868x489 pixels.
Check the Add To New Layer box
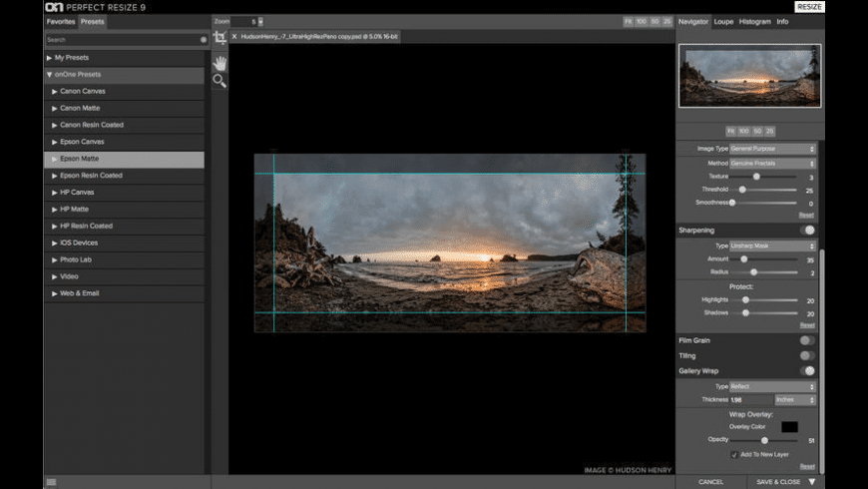point(734,454)
